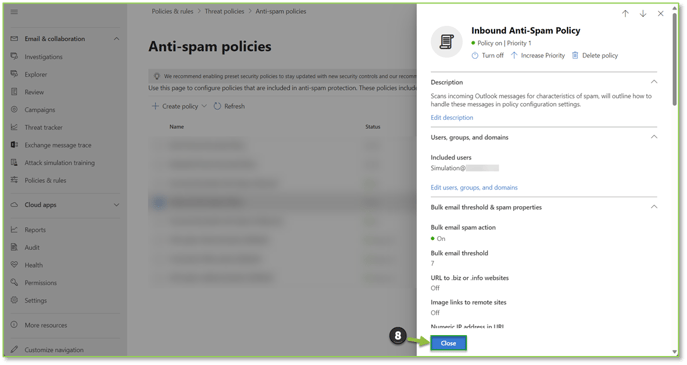Open the Audit menu item
687x365 pixels.
32,248
